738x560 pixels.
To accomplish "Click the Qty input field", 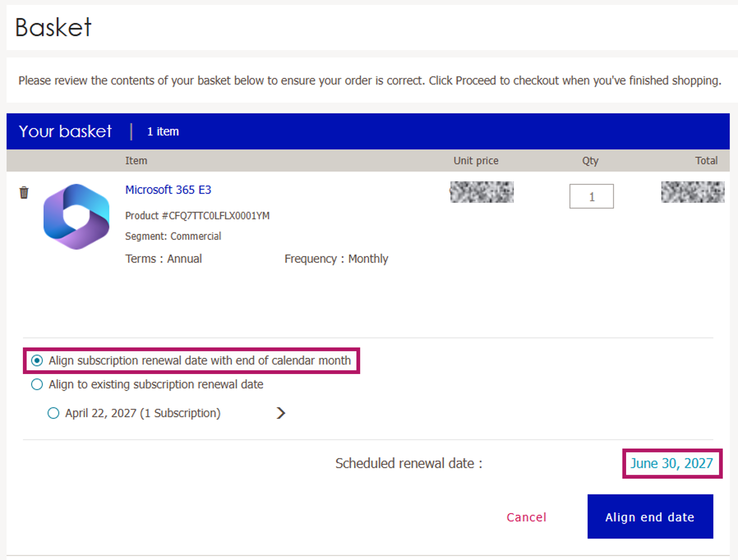I will [591, 196].
